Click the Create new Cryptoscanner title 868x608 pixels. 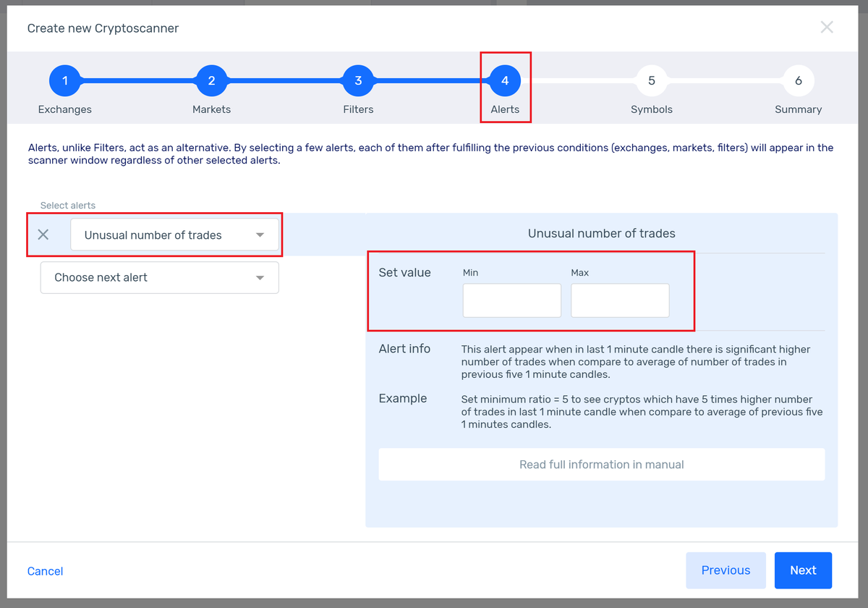pyautogui.click(x=103, y=28)
